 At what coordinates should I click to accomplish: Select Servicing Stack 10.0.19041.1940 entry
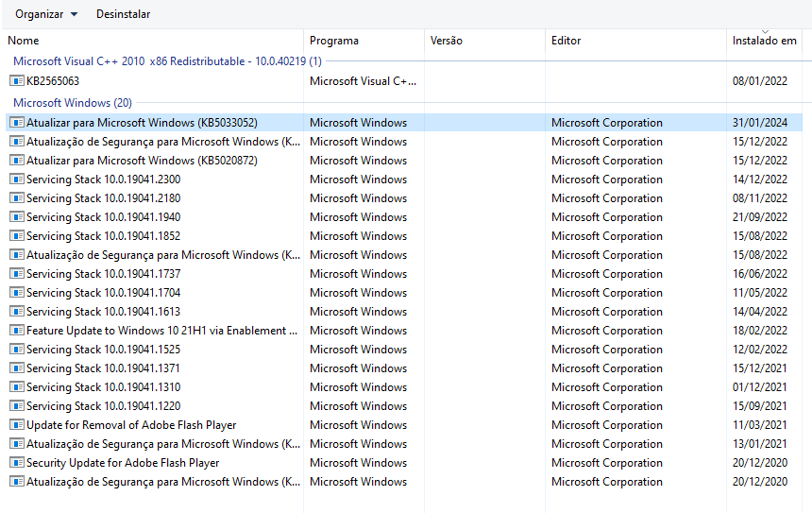[x=104, y=217]
